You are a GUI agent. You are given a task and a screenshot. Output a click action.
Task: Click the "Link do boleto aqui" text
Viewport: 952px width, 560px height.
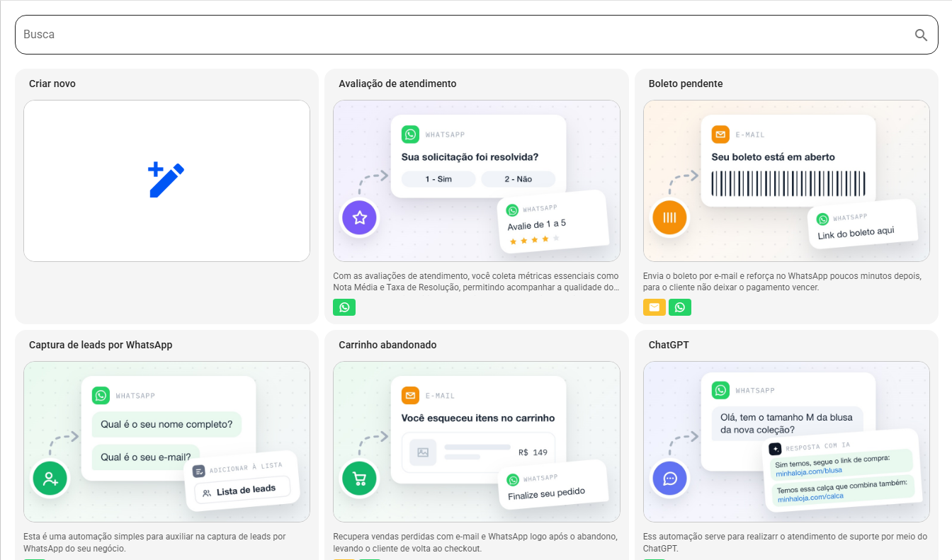click(x=856, y=234)
